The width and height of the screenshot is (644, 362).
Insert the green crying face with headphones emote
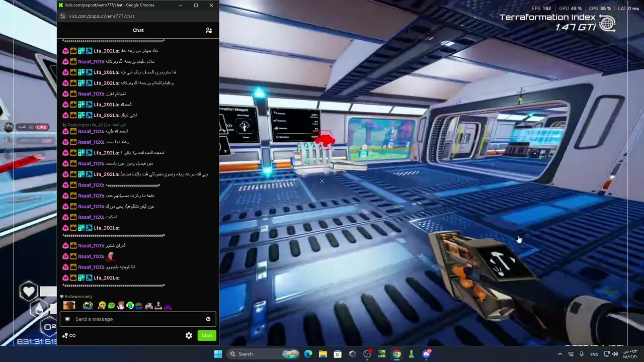pyautogui.click(x=130, y=306)
